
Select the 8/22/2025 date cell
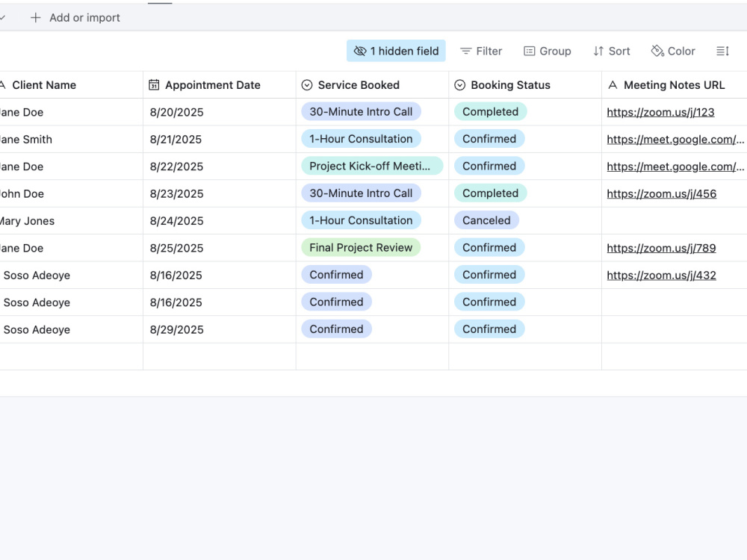pyautogui.click(x=220, y=167)
